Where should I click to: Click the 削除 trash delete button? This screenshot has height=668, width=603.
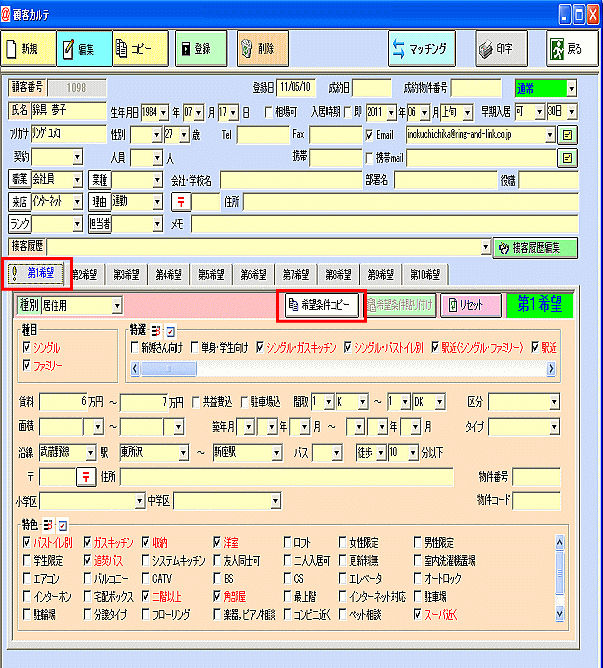coord(263,49)
